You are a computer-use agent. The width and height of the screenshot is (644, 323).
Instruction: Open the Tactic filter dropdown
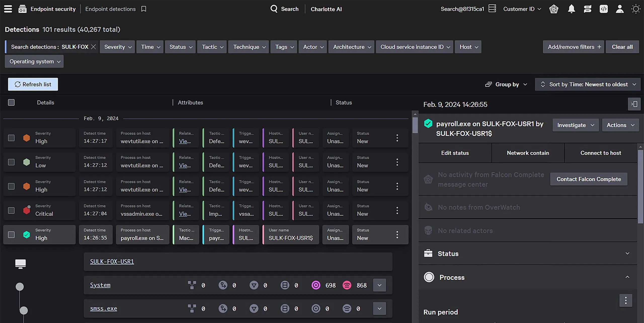(x=212, y=47)
